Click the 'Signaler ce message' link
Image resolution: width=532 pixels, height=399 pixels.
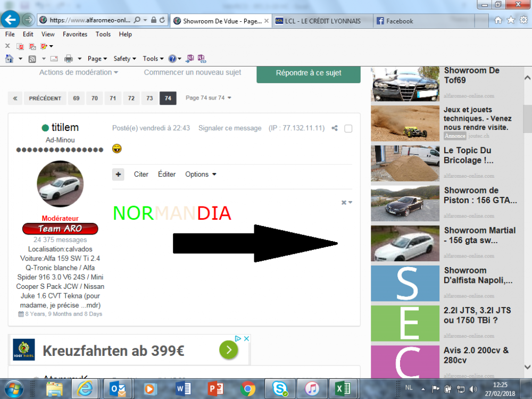[230, 128]
